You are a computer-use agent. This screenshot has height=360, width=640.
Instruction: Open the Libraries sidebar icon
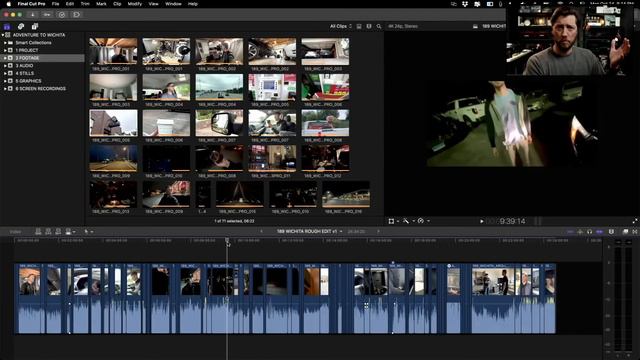(7, 26)
